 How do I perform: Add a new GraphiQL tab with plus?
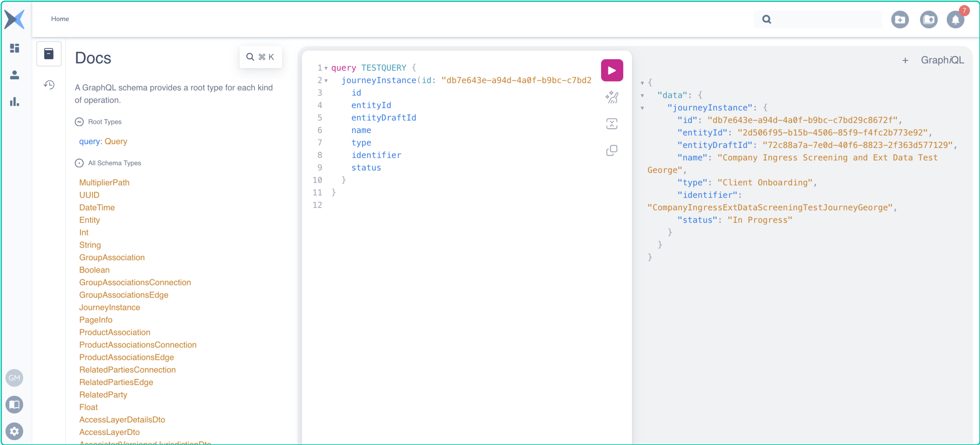coord(905,60)
